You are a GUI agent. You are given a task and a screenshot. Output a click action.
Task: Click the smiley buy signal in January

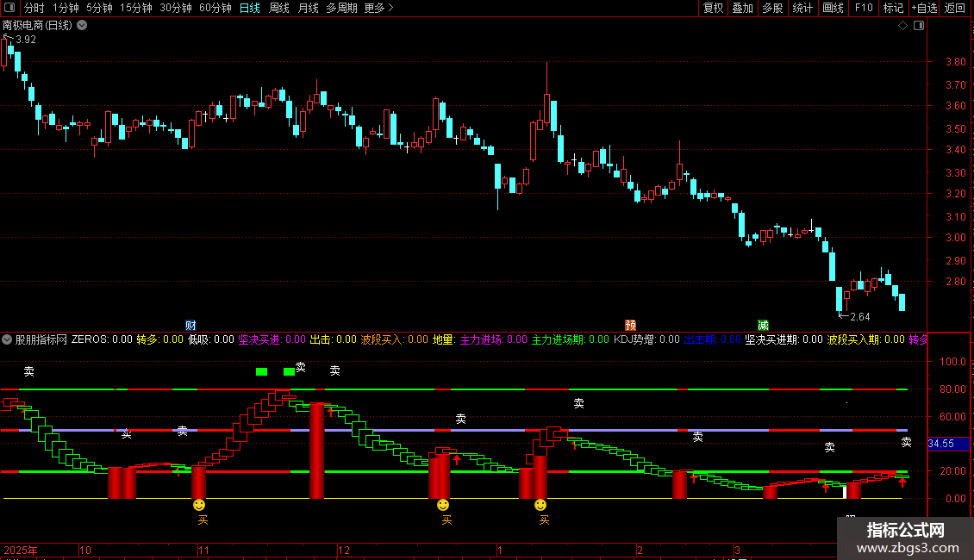tap(540, 506)
